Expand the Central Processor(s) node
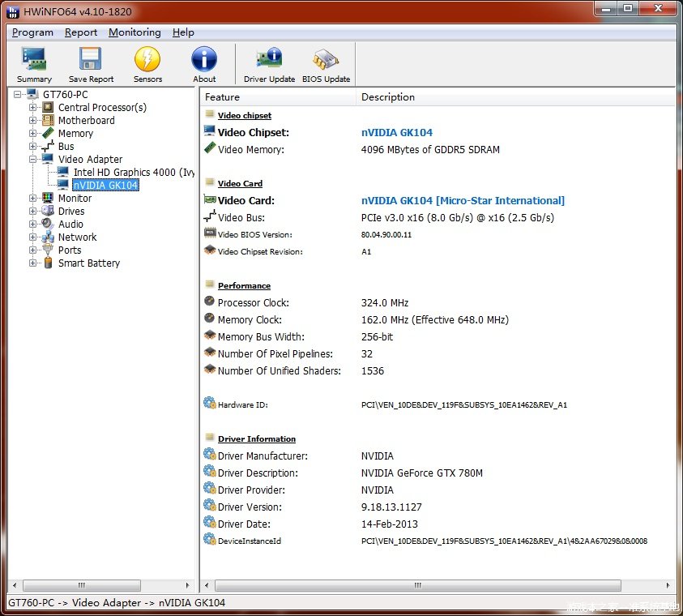Viewport: 683px width, 616px height. (32, 107)
